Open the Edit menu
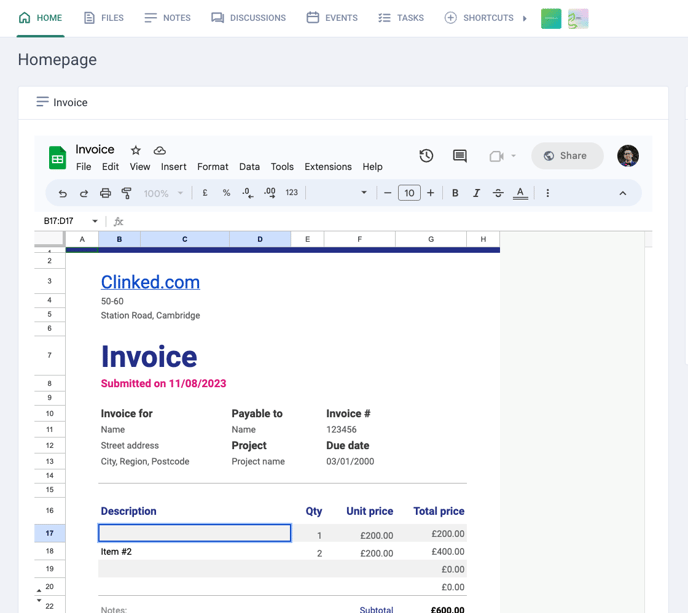Image resolution: width=688 pixels, height=613 pixels. (110, 167)
